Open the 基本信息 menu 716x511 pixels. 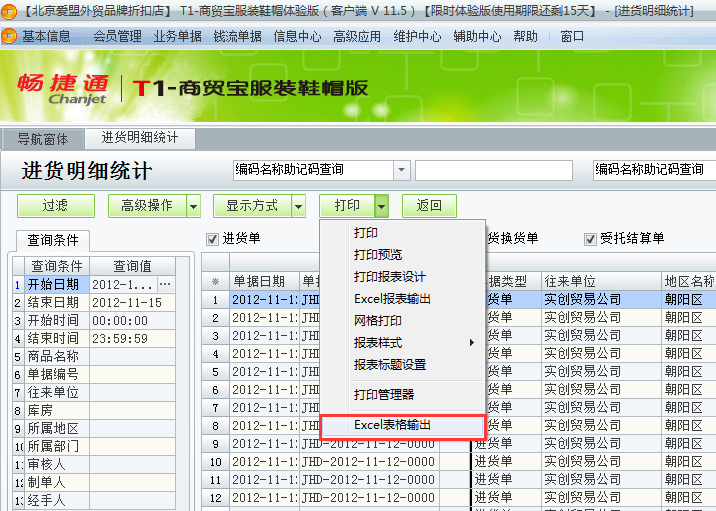coord(46,36)
